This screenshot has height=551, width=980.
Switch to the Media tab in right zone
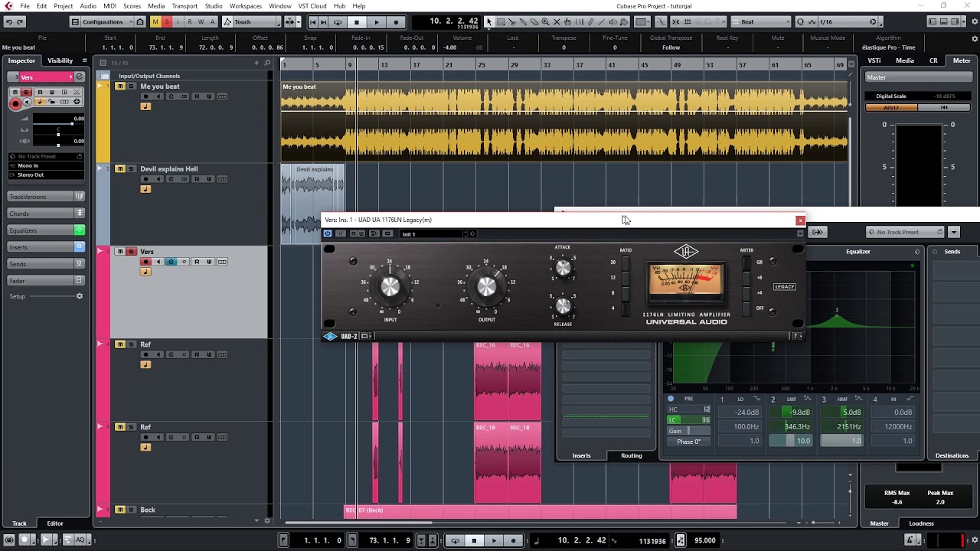point(905,60)
